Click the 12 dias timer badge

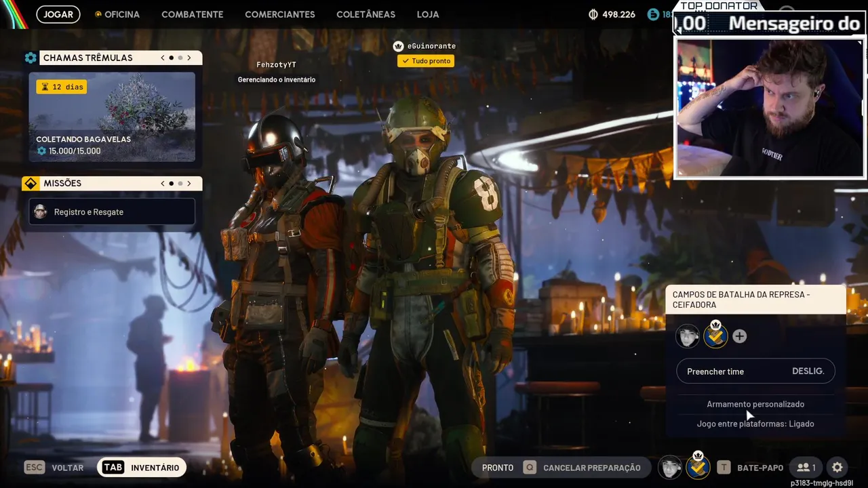[x=62, y=87]
